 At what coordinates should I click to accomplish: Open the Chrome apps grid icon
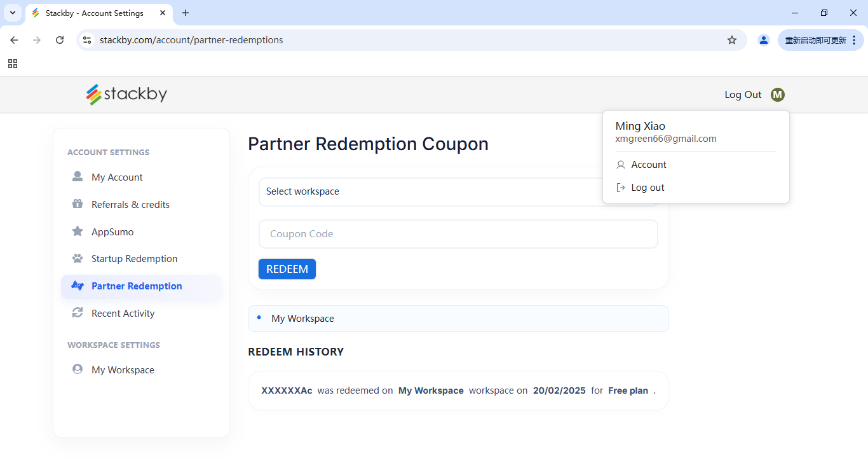pos(13,64)
